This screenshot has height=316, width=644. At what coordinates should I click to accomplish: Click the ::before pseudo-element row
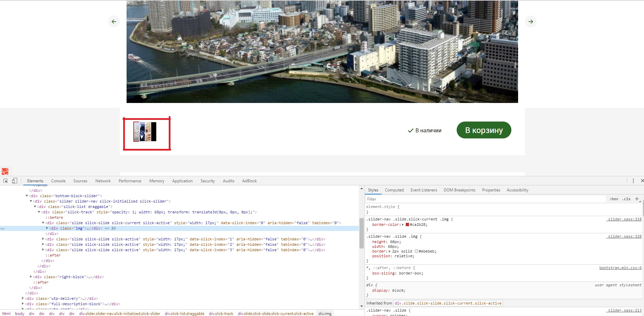[54, 217]
